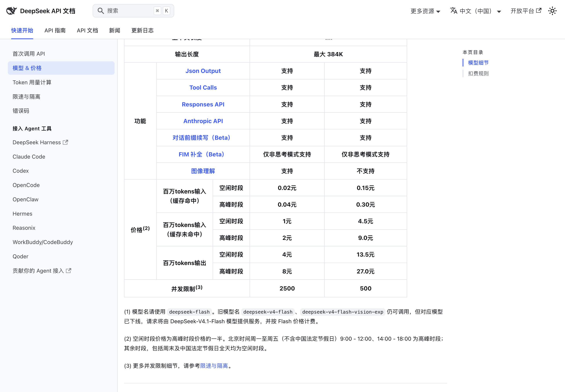
Task: Jump to 模型细节 in page contents
Action: click(x=478, y=63)
